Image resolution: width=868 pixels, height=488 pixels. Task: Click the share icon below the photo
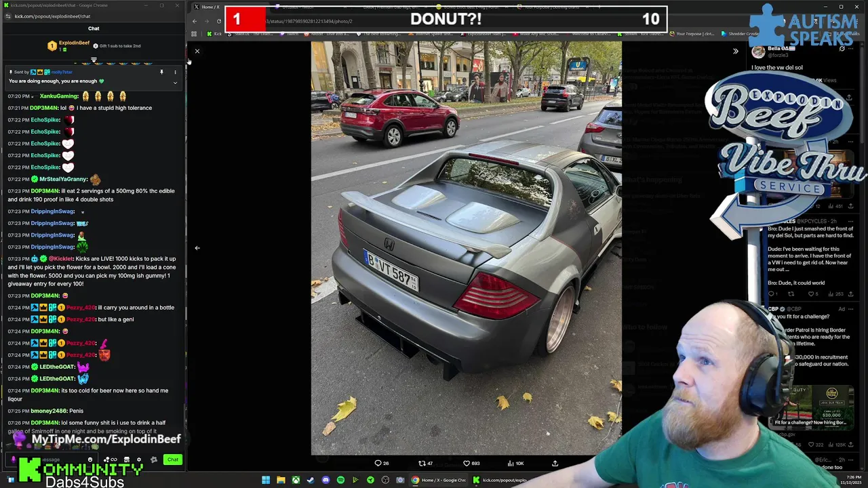pos(555,464)
